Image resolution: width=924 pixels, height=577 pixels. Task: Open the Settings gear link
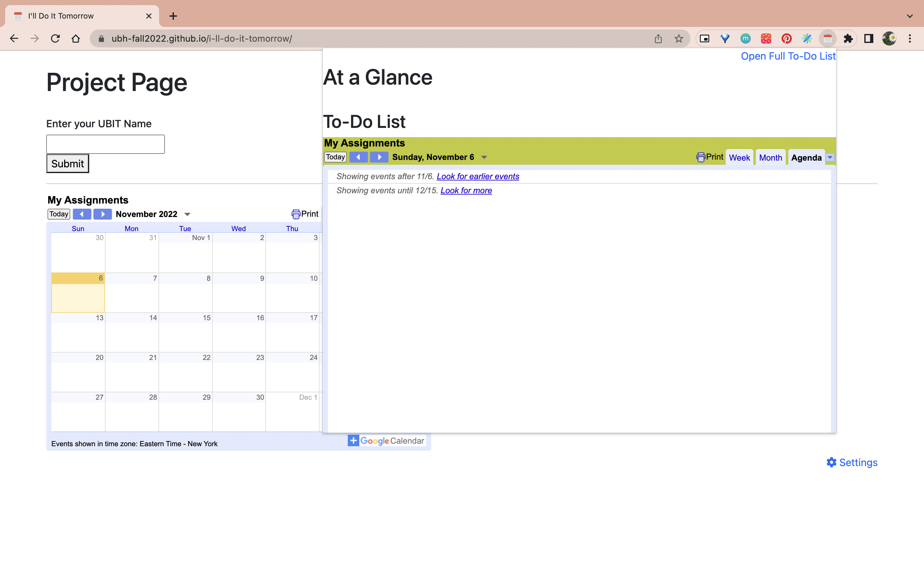pyautogui.click(x=852, y=463)
